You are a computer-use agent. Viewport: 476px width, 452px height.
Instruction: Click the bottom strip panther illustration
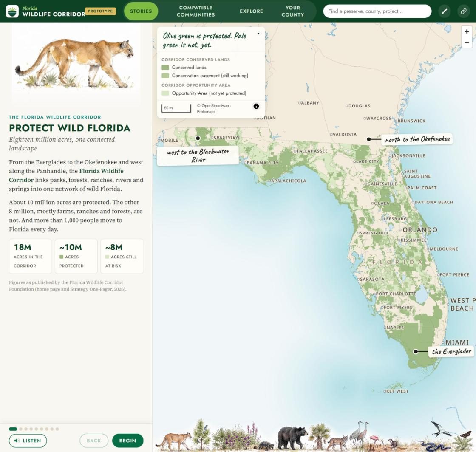(174, 441)
